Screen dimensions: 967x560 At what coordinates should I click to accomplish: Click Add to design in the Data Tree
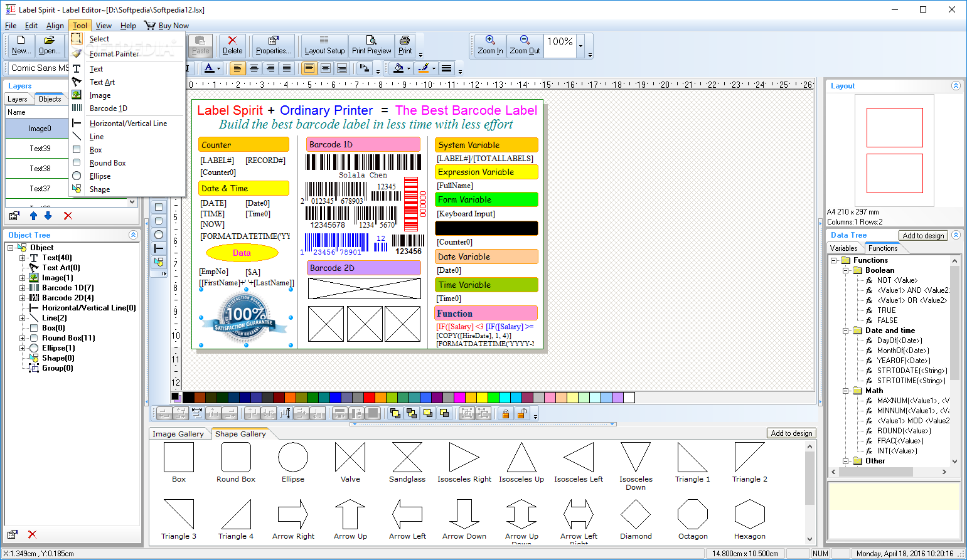pos(923,235)
